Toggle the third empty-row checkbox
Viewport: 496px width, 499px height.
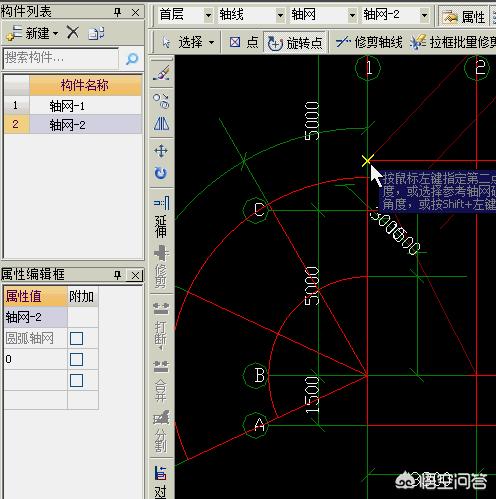click(x=76, y=380)
